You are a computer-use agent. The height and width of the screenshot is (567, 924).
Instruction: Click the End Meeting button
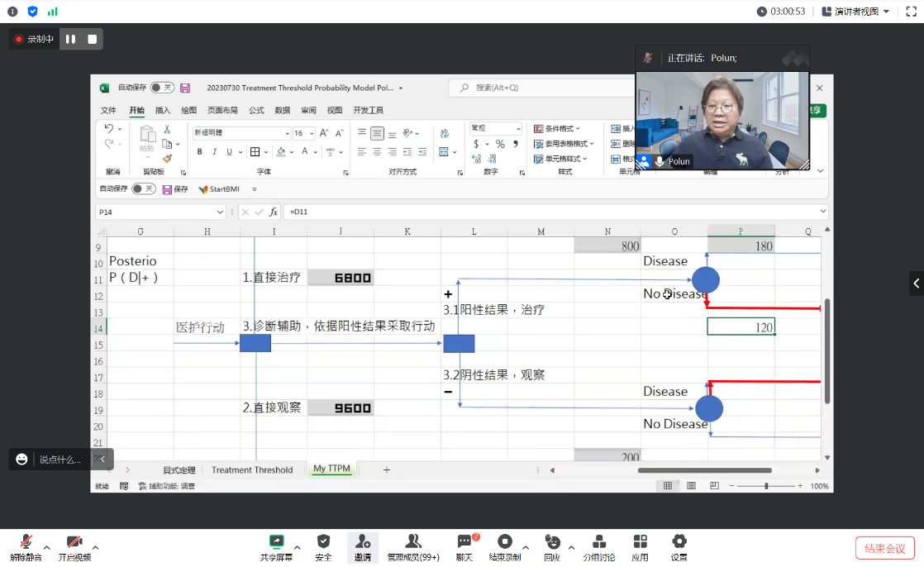coord(885,548)
